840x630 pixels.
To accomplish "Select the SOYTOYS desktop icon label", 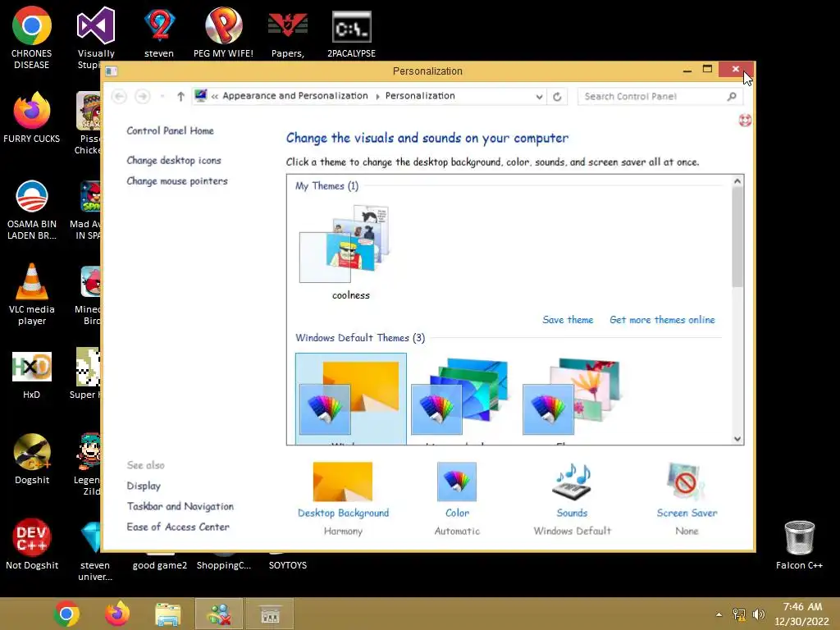I will [288, 565].
